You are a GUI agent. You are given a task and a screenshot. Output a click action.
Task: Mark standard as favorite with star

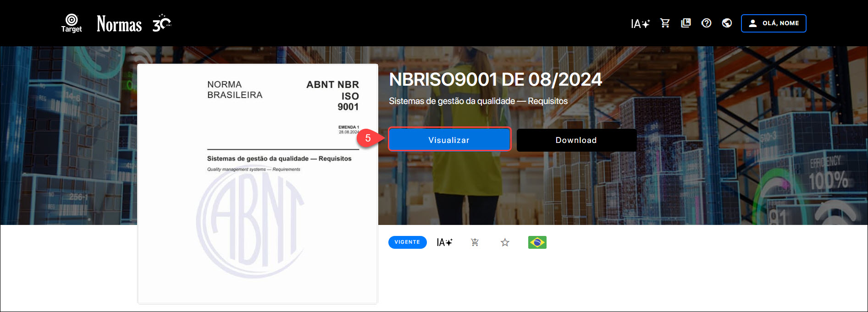tap(505, 242)
